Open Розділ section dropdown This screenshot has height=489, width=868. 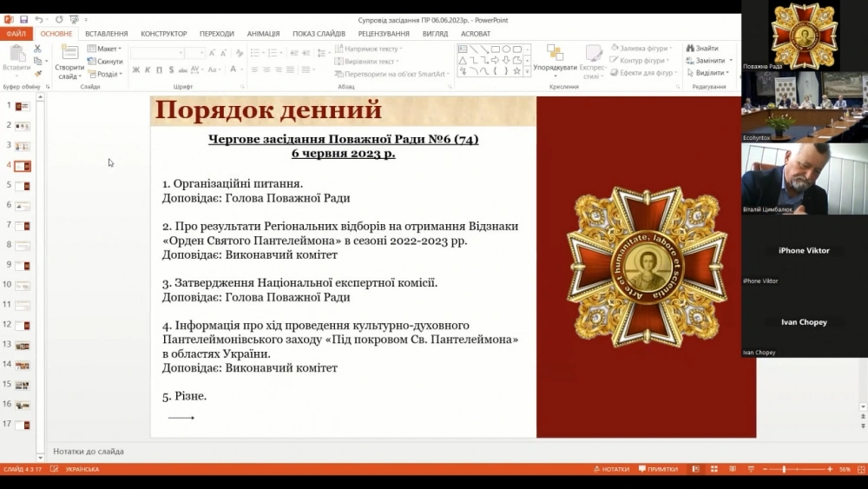tap(105, 74)
